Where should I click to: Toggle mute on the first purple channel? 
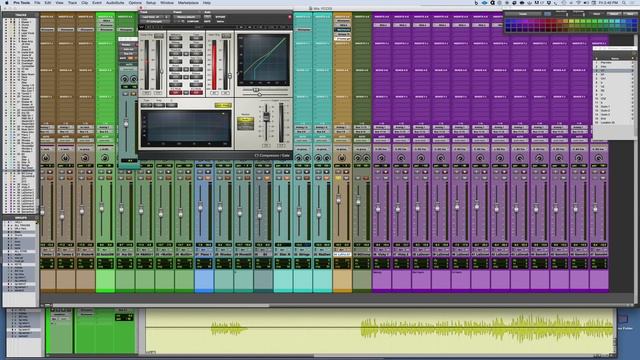click(x=385, y=178)
